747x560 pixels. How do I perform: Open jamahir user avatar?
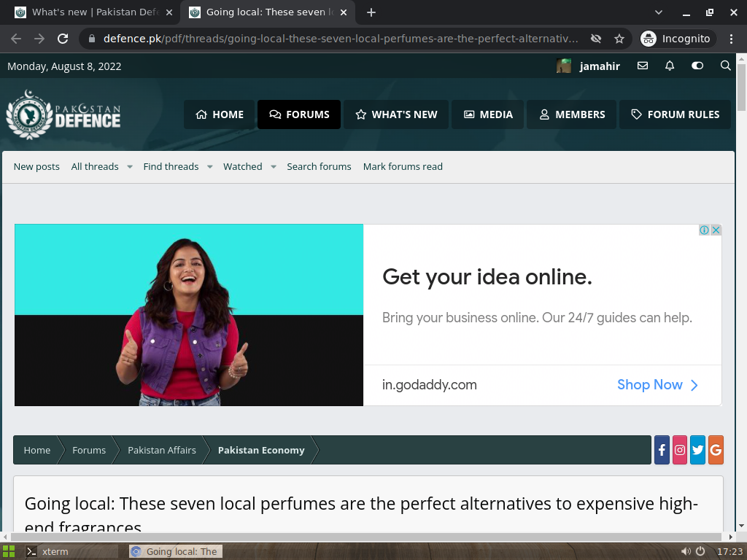coord(564,66)
